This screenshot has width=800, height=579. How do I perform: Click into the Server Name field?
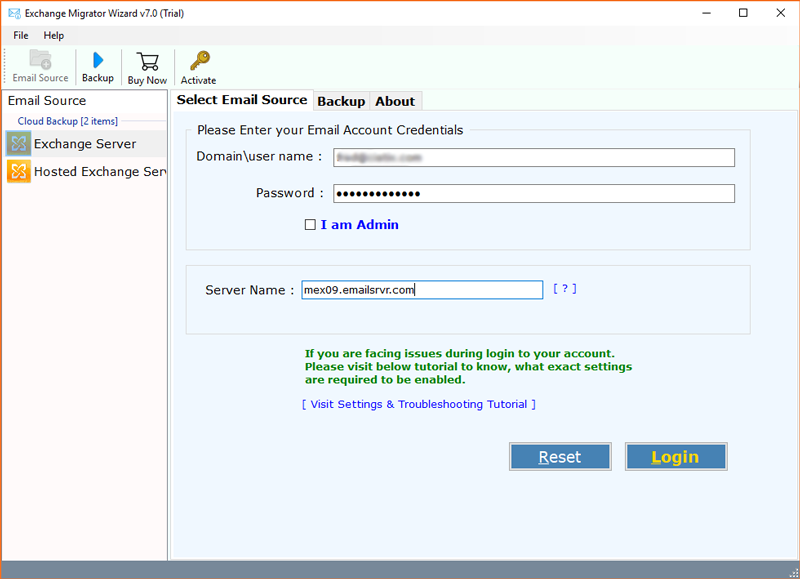422,290
